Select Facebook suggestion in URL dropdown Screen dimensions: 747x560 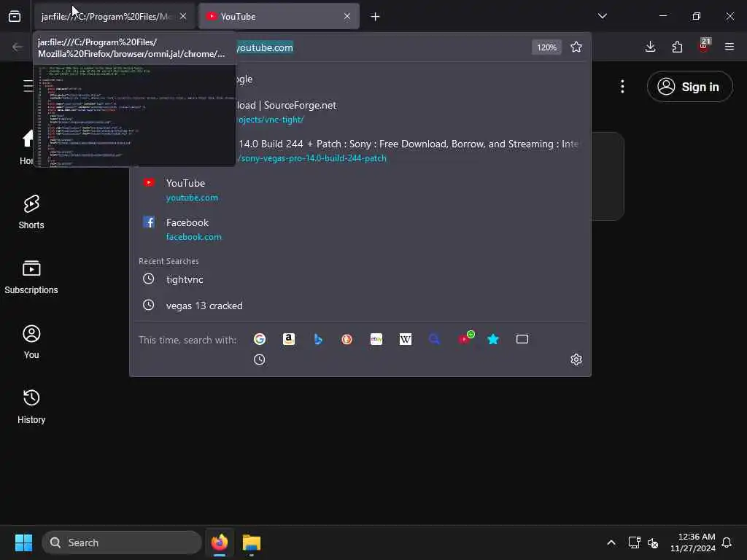pyautogui.click(x=360, y=230)
